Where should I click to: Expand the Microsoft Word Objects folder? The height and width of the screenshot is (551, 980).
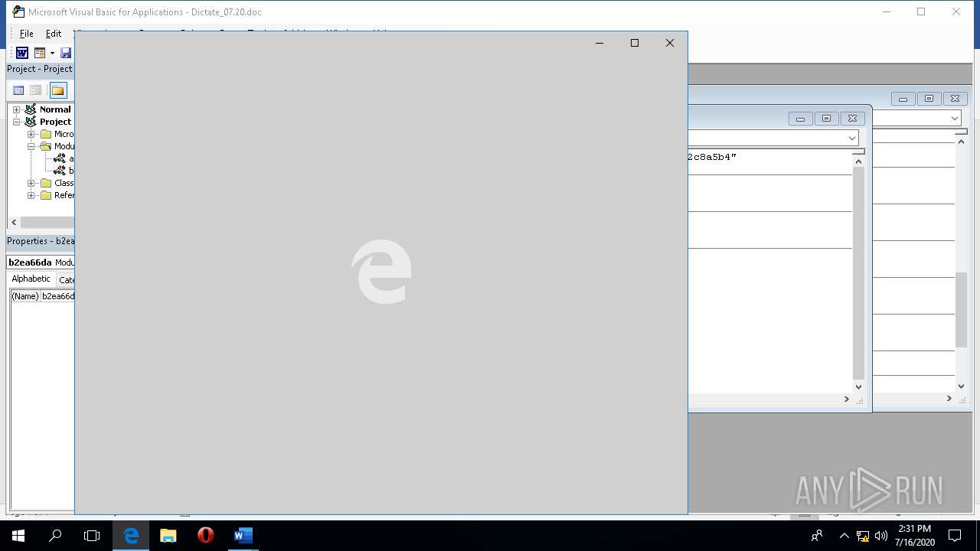point(31,134)
